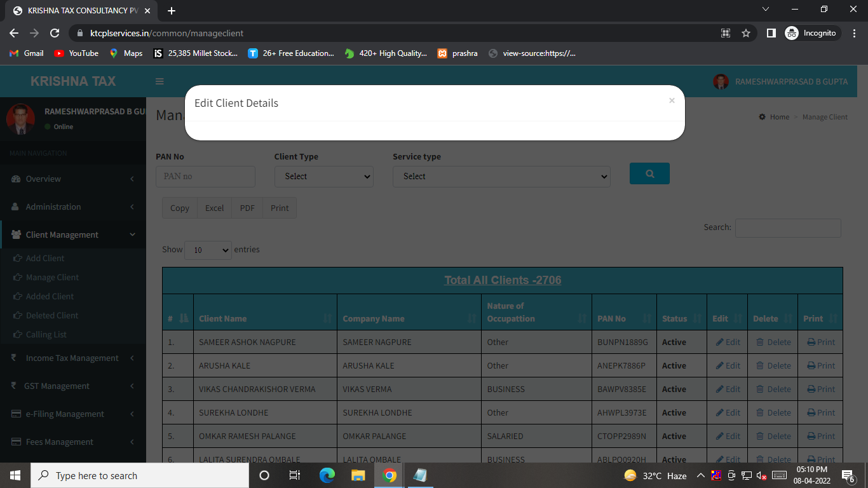Click the blue search magnifier button
Image resolution: width=868 pixels, height=488 pixels.
pyautogui.click(x=649, y=173)
